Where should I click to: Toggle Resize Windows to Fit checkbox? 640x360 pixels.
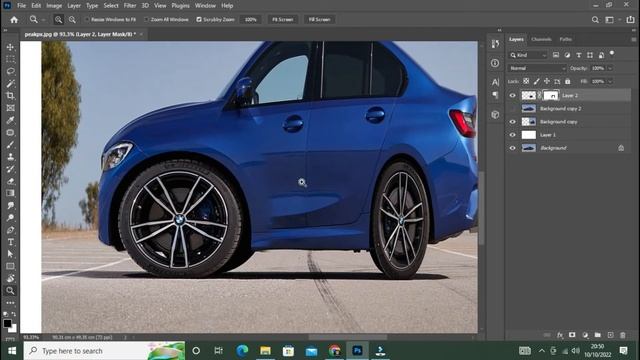87,20
